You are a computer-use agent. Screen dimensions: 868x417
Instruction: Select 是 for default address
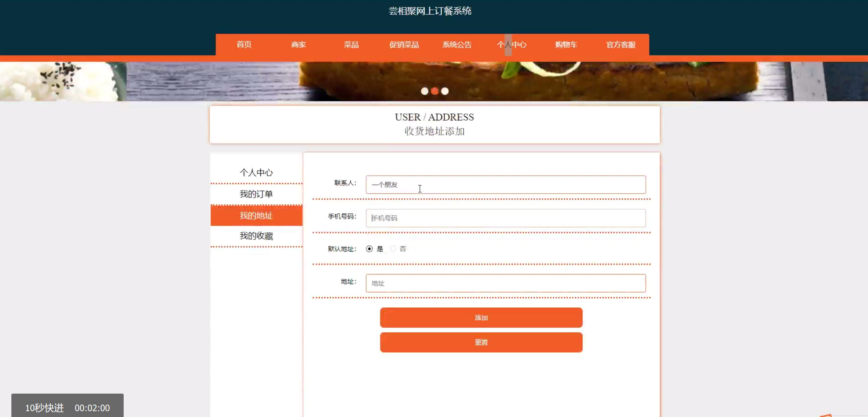pyautogui.click(x=369, y=249)
